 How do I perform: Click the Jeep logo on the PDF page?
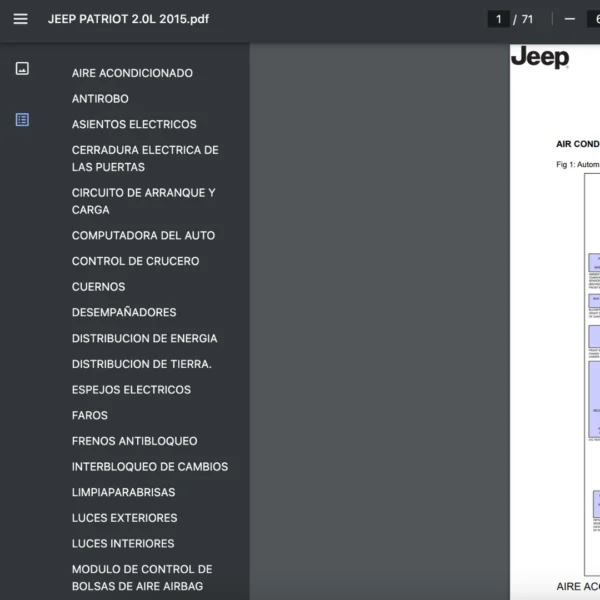[540, 58]
